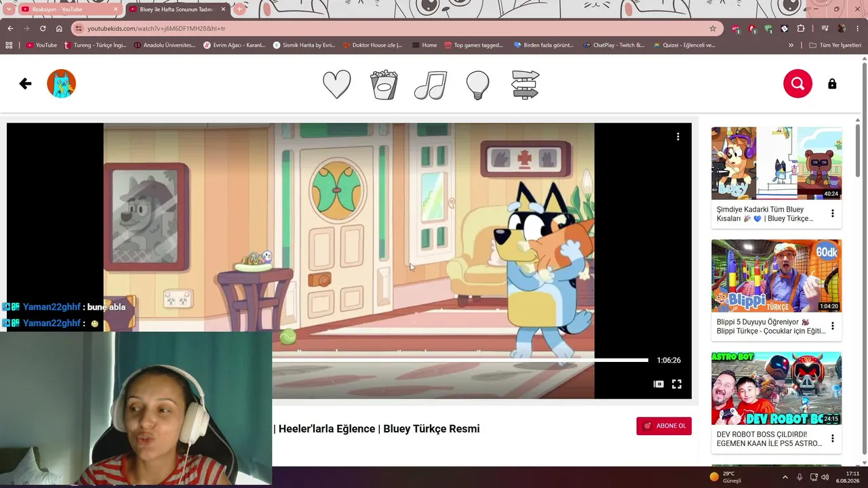This screenshot has height=488, width=868.
Task: Expand hidden system tray icons
Action: click(x=785, y=477)
